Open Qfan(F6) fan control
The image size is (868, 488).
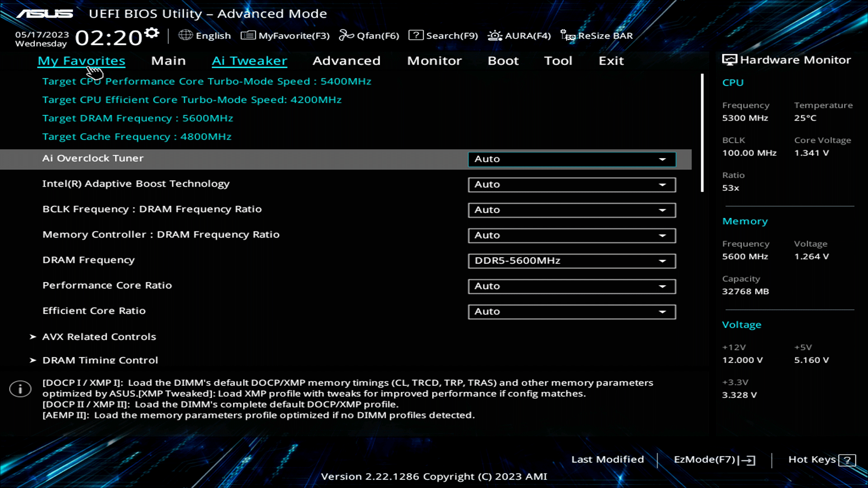click(x=346, y=35)
